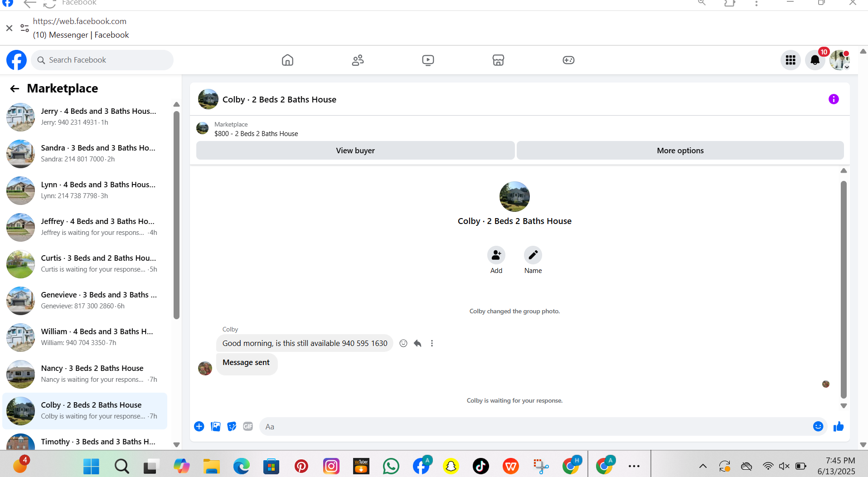
Task: Click the Colby header listing thumbnail
Action: (208, 99)
